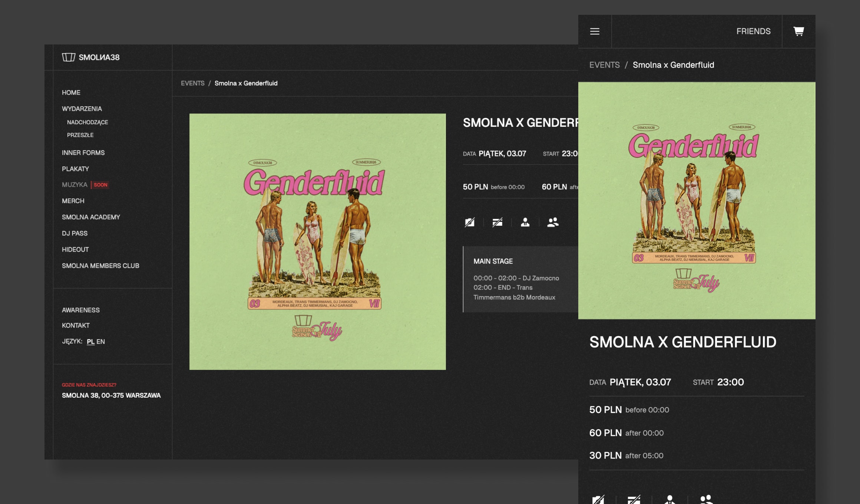This screenshot has width=860, height=504.
Task: Open the Genderfluid poster in desktop view
Action: (318, 242)
